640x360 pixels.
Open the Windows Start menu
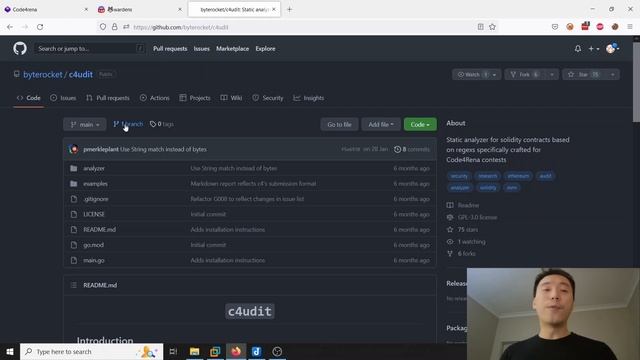(x=10, y=351)
